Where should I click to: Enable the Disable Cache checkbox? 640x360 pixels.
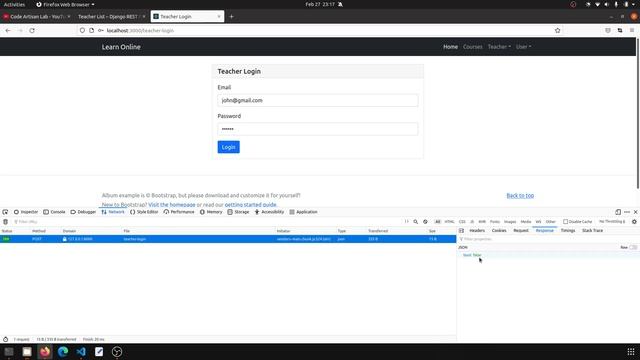pyautogui.click(x=565, y=222)
